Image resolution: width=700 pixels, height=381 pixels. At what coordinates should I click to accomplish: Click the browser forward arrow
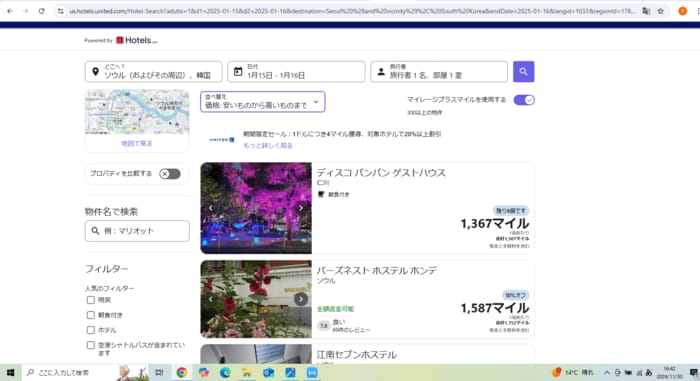25,11
